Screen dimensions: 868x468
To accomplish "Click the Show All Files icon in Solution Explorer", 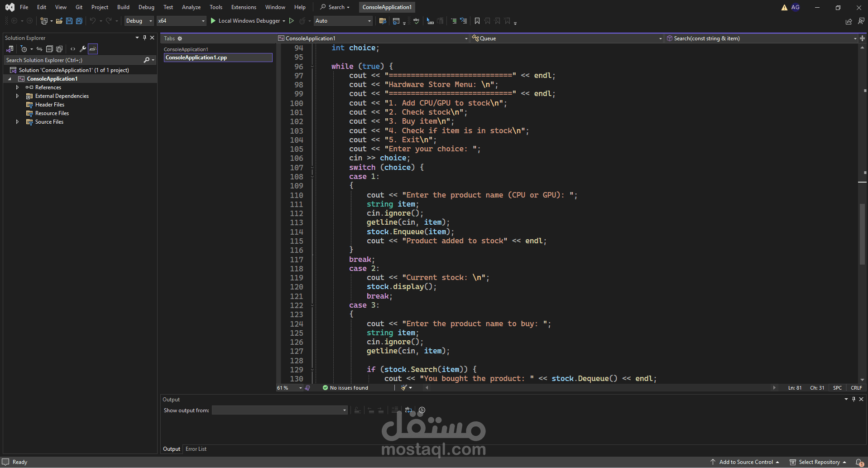I will (59, 49).
